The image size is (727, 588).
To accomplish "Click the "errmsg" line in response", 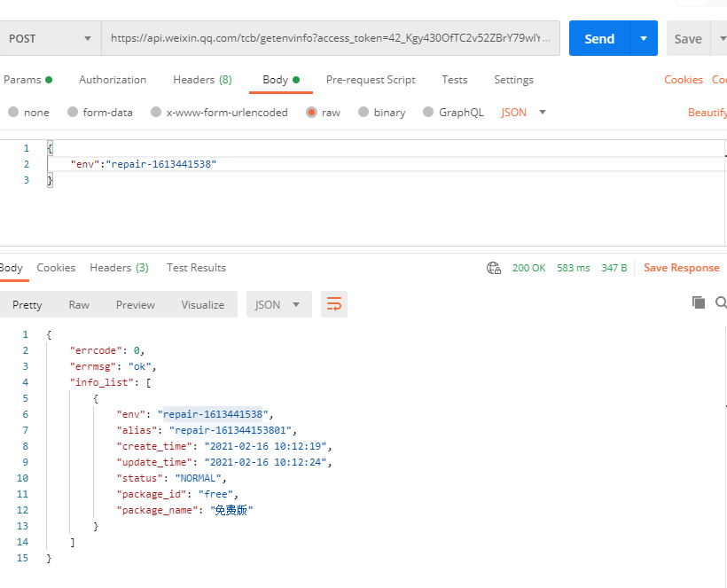I will coord(113,366).
